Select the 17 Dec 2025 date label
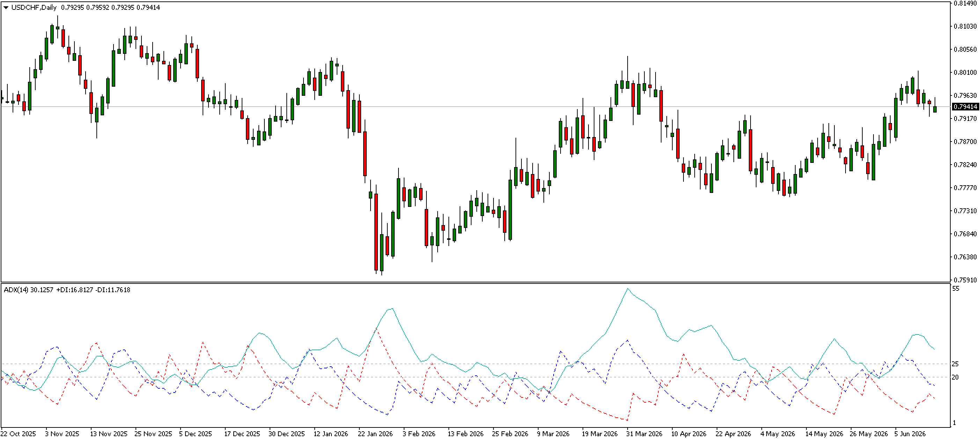Viewport: 980px width, 439px height. (242, 434)
